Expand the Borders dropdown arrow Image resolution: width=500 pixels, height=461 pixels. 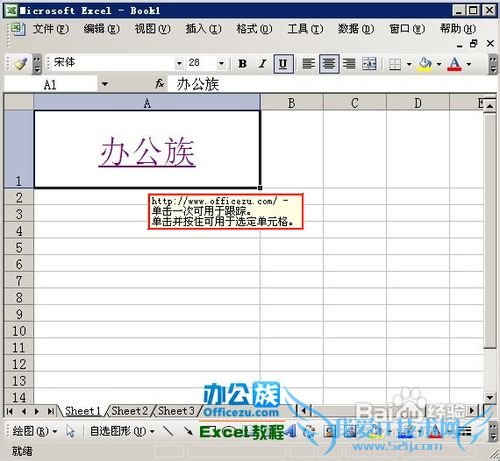(x=409, y=64)
